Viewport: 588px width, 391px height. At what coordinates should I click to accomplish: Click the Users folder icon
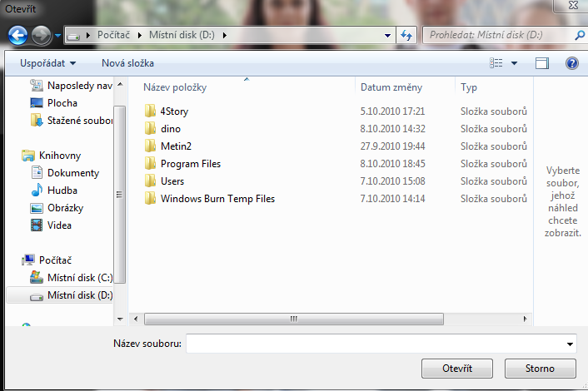click(x=150, y=181)
